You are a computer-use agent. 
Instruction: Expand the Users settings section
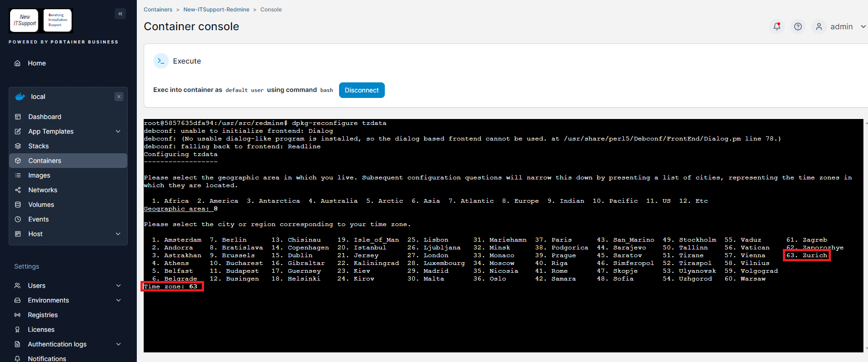(x=118, y=286)
